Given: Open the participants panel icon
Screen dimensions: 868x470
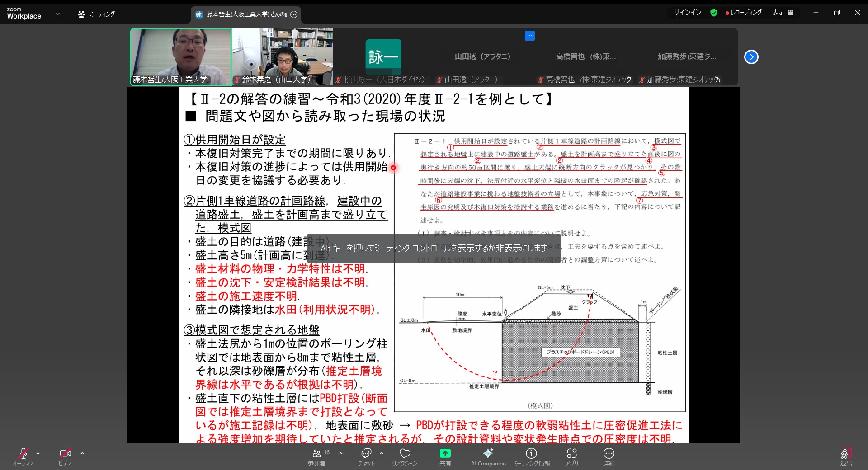Looking at the screenshot, I should [x=317, y=454].
